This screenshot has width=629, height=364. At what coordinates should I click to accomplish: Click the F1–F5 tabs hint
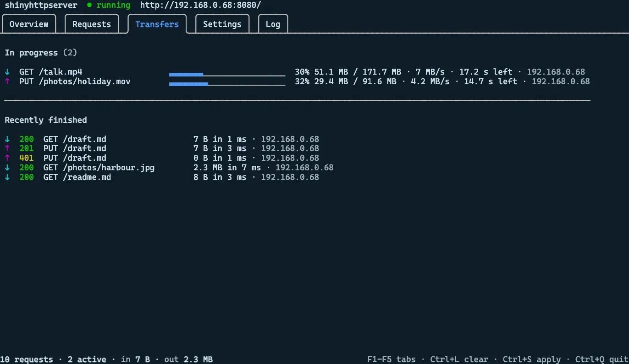392,359
